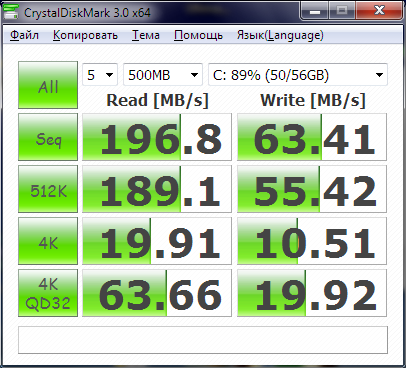406x368 pixels.
Task: Open the Язык(Language) menu
Action: [280, 35]
